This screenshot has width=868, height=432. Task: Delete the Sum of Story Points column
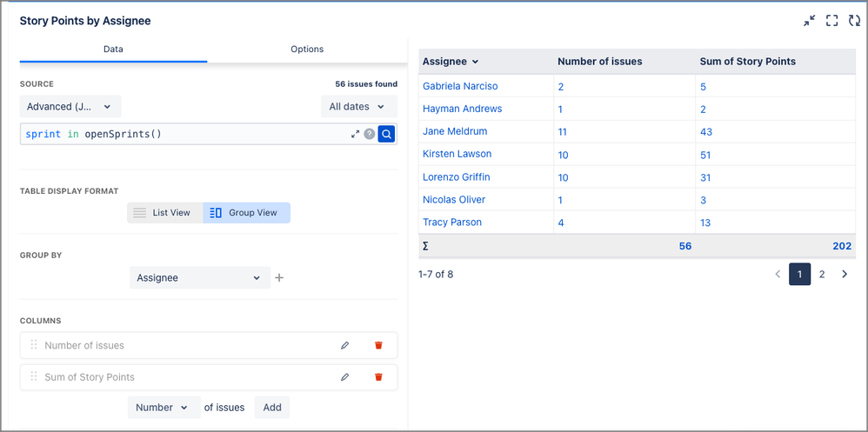[x=378, y=377]
